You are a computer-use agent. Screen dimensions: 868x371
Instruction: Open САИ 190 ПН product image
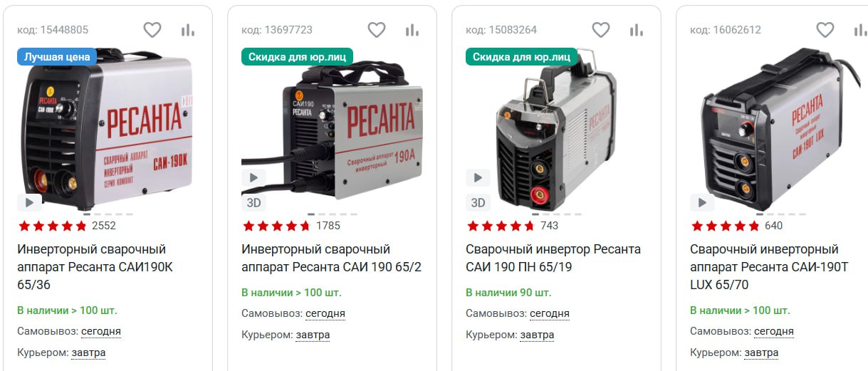(x=555, y=130)
